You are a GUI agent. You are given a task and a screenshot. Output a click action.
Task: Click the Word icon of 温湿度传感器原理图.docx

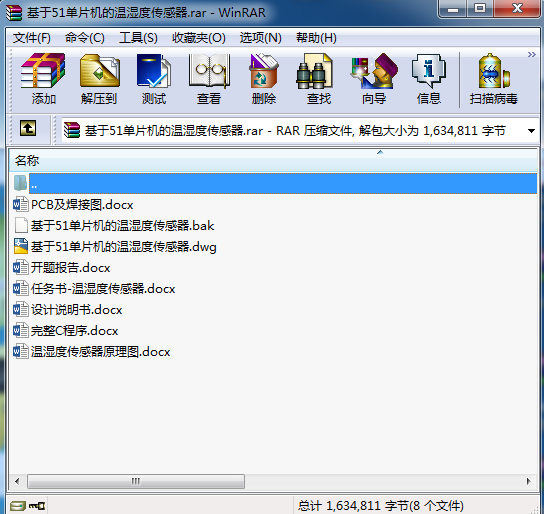(20, 351)
